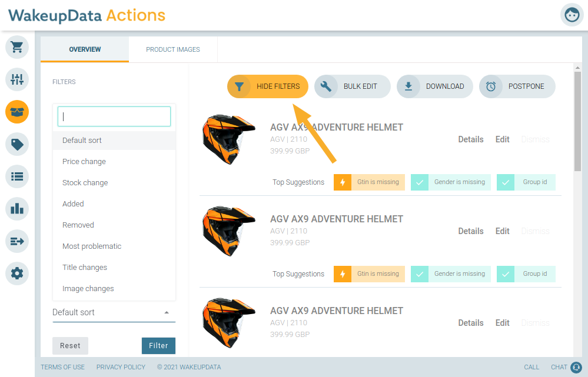588x377 pixels.
Task: Click the Postpone button
Action: pos(517,86)
